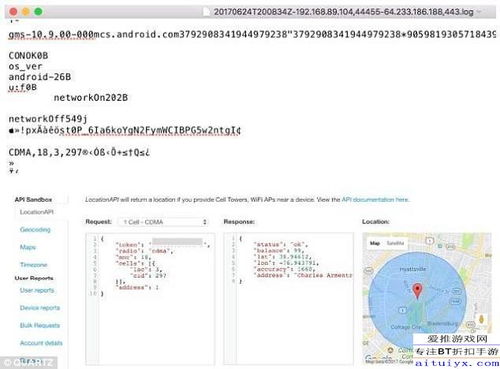The height and width of the screenshot is (369, 500).
Task: Click the log file icon in title bar
Action: tap(207, 12)
